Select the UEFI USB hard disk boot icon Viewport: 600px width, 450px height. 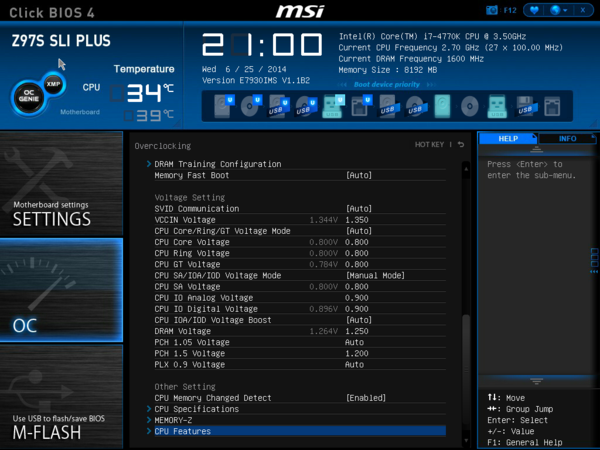278,106
